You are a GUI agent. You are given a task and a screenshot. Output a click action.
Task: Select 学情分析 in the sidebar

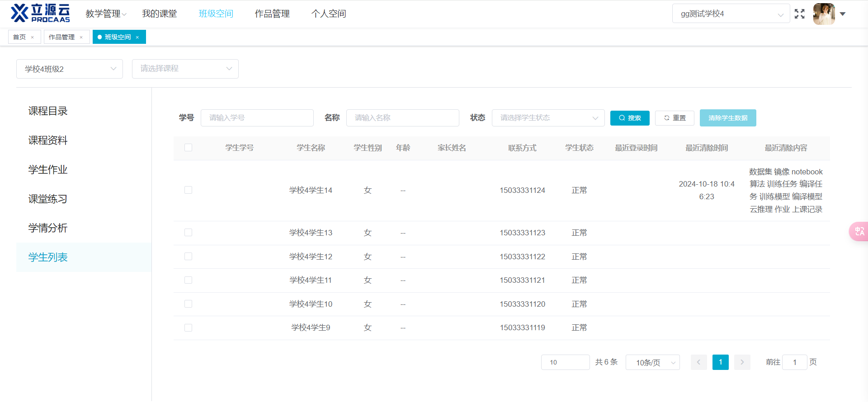click(48, 228)
